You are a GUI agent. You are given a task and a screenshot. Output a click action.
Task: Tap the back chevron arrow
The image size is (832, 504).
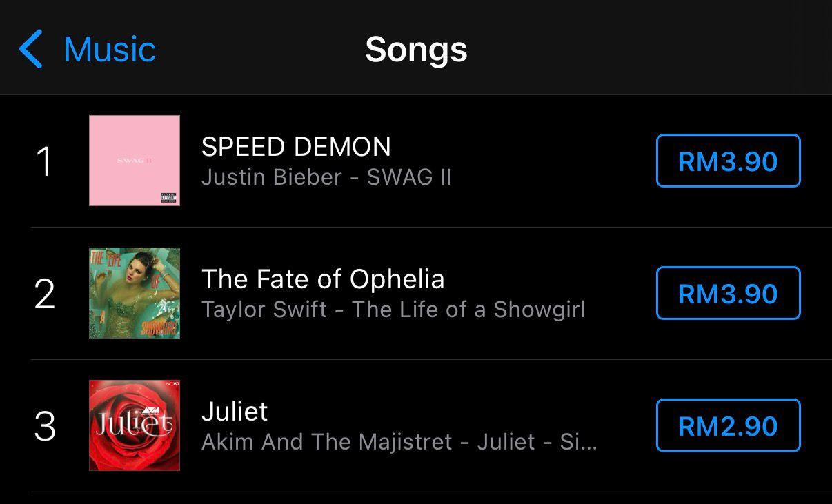point(31,49)
